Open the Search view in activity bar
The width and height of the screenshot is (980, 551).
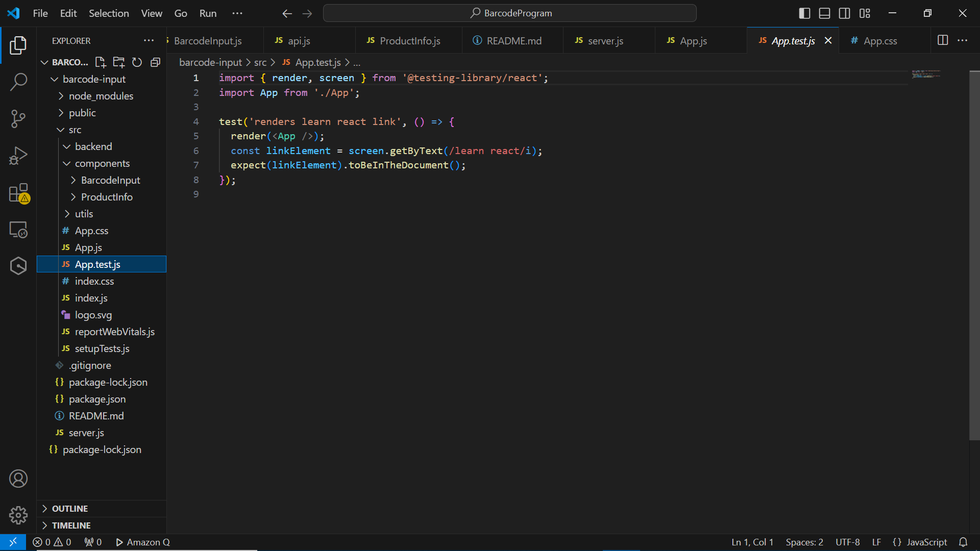point(18,82)
